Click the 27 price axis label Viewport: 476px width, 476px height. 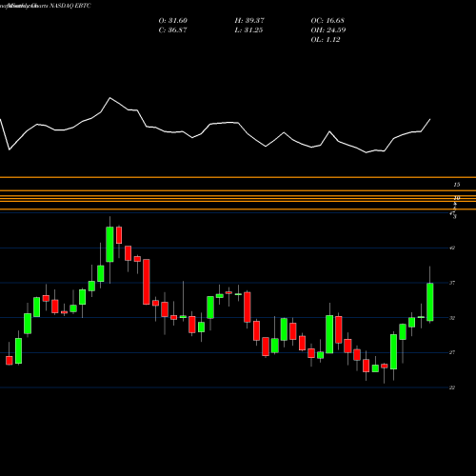pos(452,352)
